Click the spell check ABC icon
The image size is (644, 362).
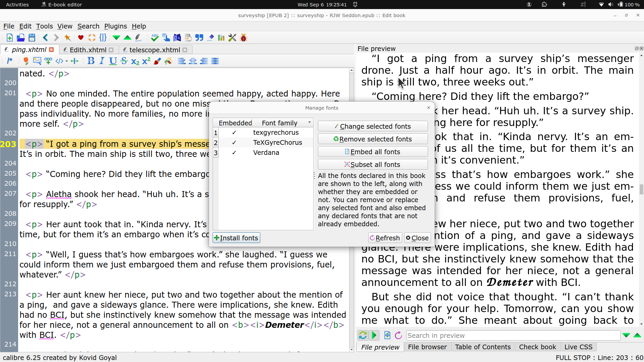[155, 38]
